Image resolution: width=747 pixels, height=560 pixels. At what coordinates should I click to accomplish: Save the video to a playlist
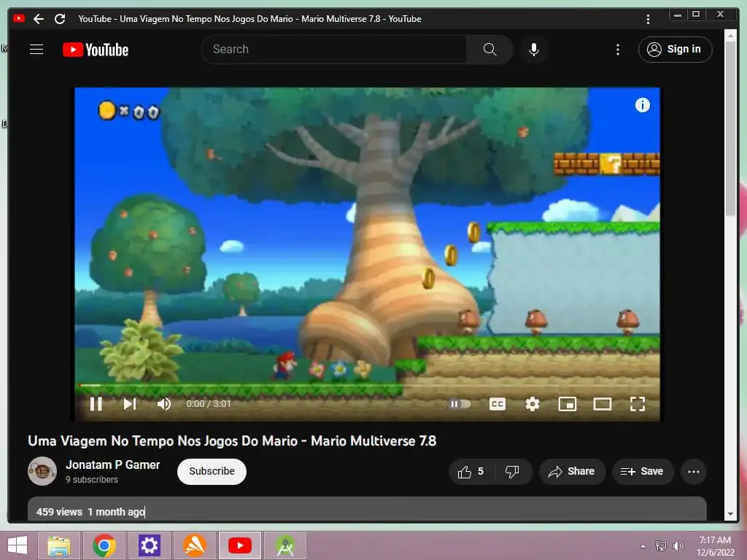coord(642,472)
